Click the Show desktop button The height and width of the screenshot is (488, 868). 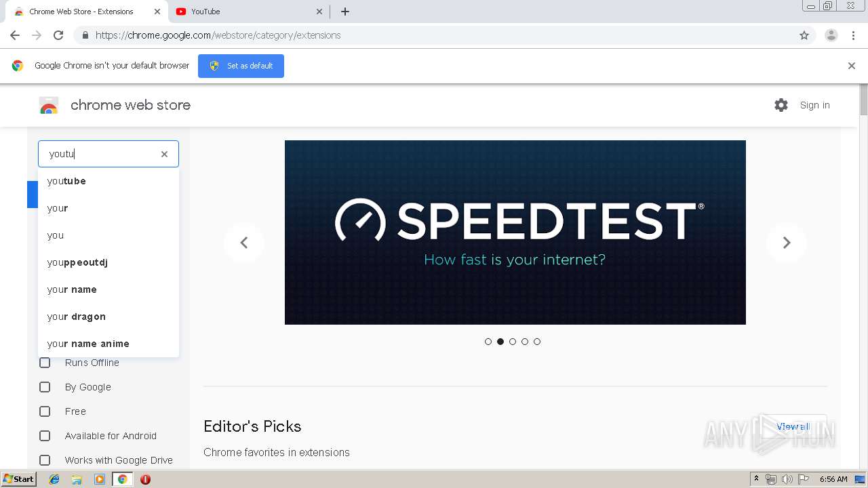[x=861, y=479]
